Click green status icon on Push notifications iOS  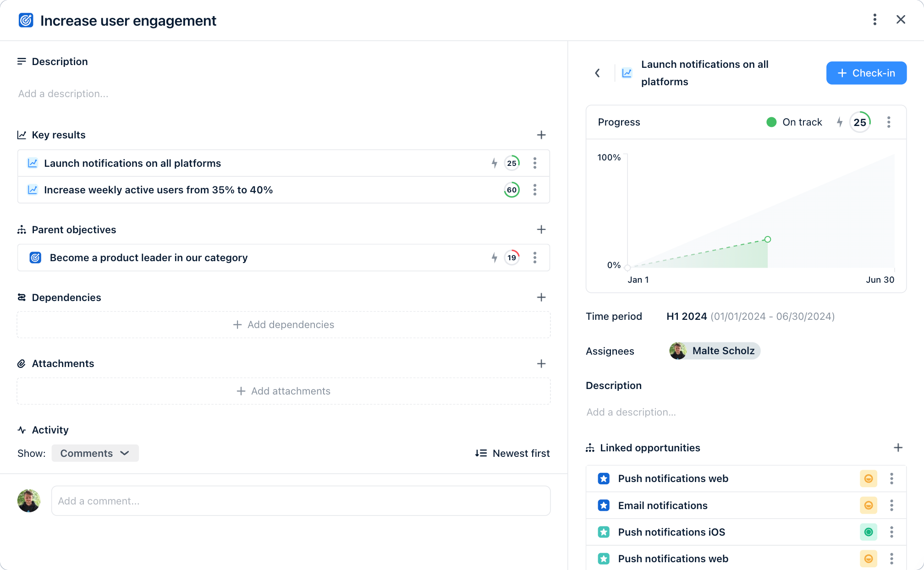(x=868, y=532)
